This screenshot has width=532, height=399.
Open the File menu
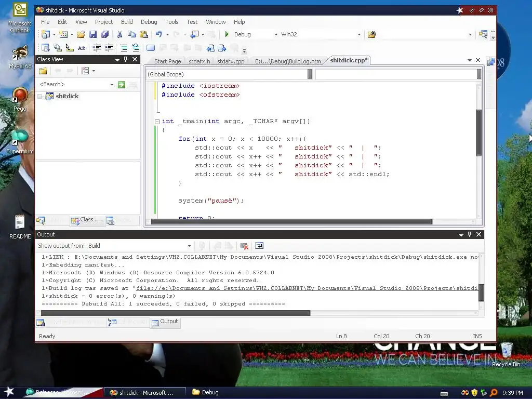(x=45, y=22)
